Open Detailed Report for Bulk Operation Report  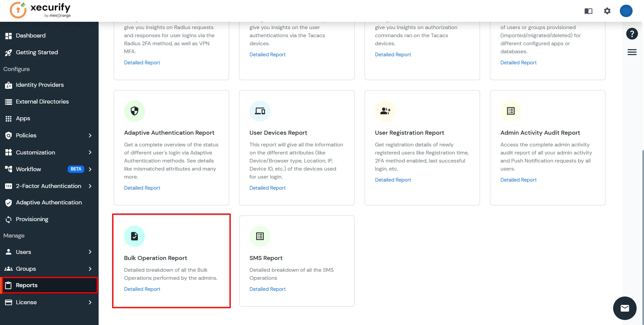click(x=142, y=289)
